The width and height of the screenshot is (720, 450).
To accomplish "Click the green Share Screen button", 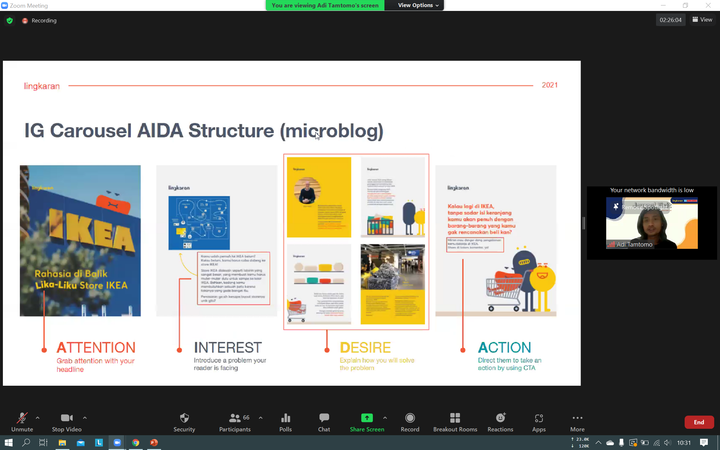I will [x=367, y=422].
